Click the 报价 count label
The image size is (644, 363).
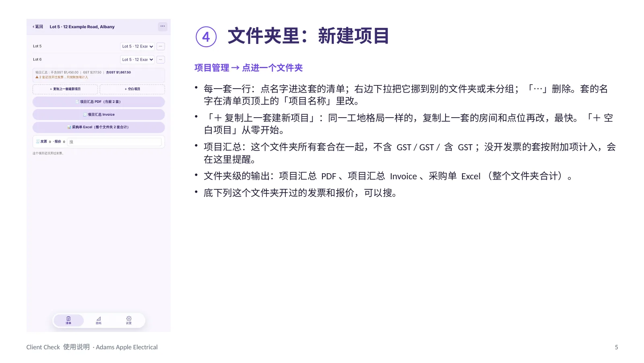pyautogui.click(x=60, y=142)
